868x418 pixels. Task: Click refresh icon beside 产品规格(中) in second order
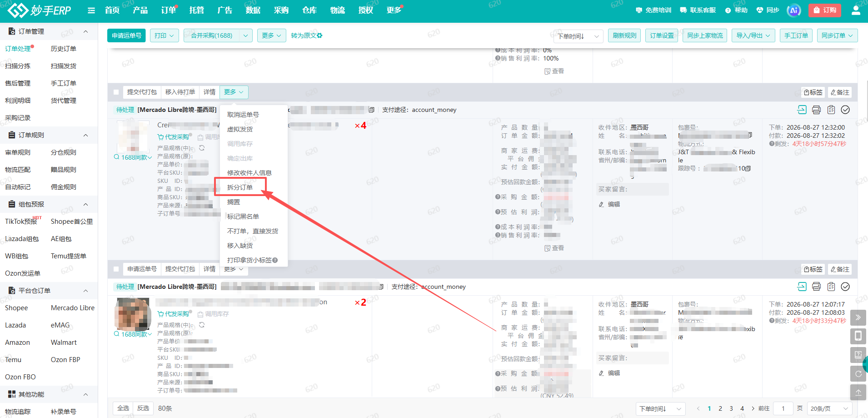pyautogui.click(x=202, y=325)
